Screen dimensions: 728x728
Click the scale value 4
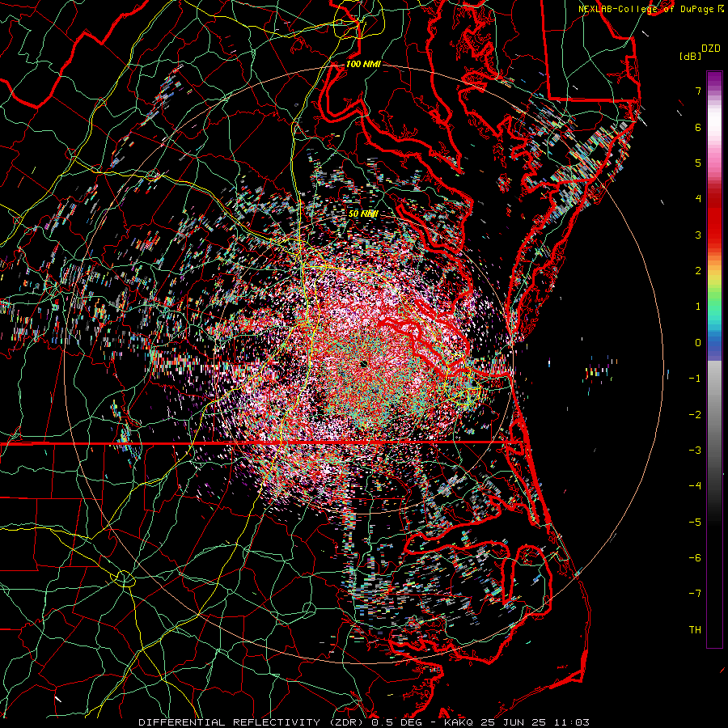pos(698,199)
